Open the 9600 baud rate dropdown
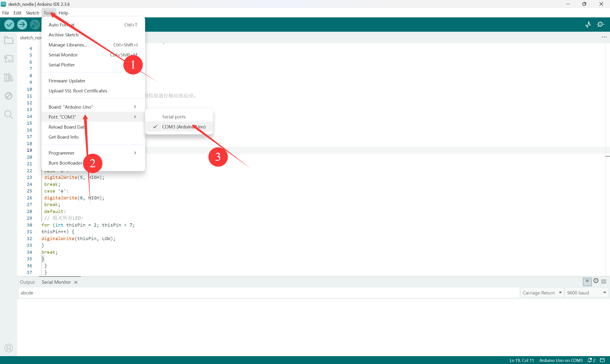Viewport: 610px width, 364px height. [586, 293]
